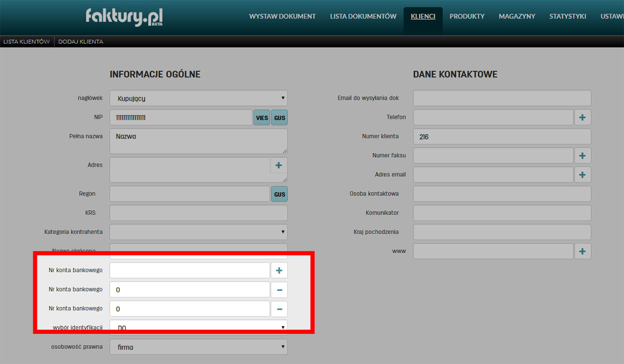
Task: Switch to Statystyki in top navigation
Action: [x=567, y=17]
